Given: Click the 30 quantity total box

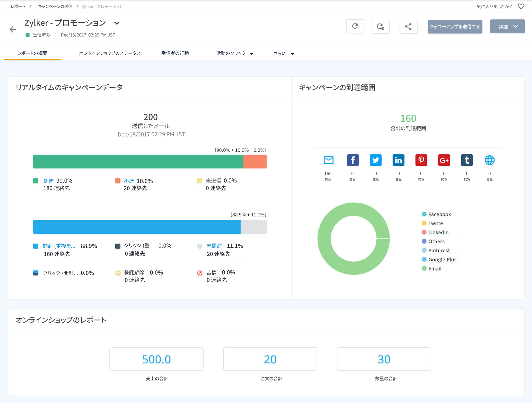Looking at the screenshot, I should [384, 359].
